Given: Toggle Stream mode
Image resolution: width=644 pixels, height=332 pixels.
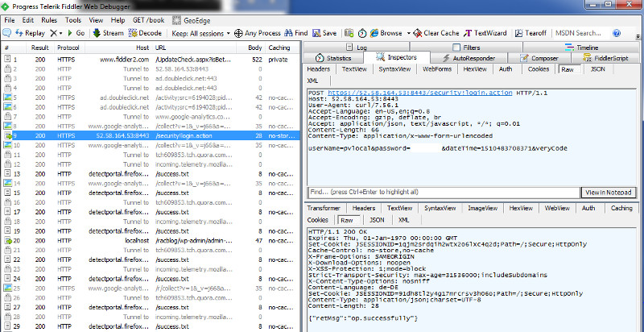Looking at the screenshot, I should pos(108,33).
